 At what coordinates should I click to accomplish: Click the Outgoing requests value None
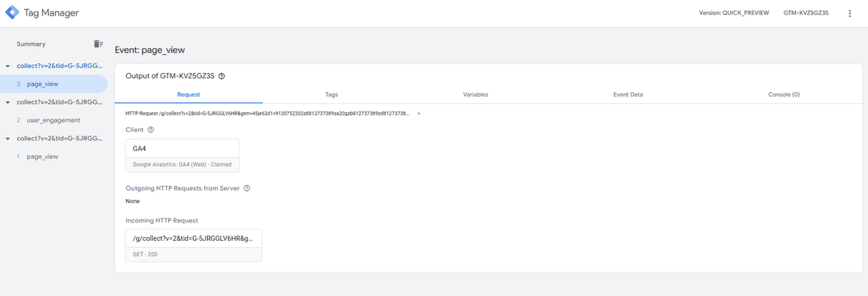(133, 201)
